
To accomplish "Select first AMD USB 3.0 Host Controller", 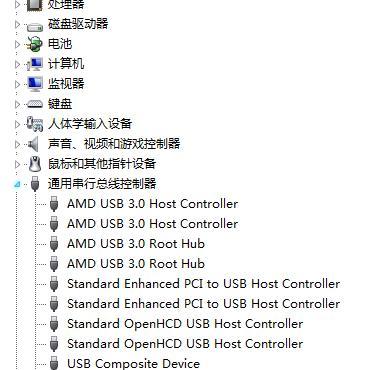I will [153, 204].
